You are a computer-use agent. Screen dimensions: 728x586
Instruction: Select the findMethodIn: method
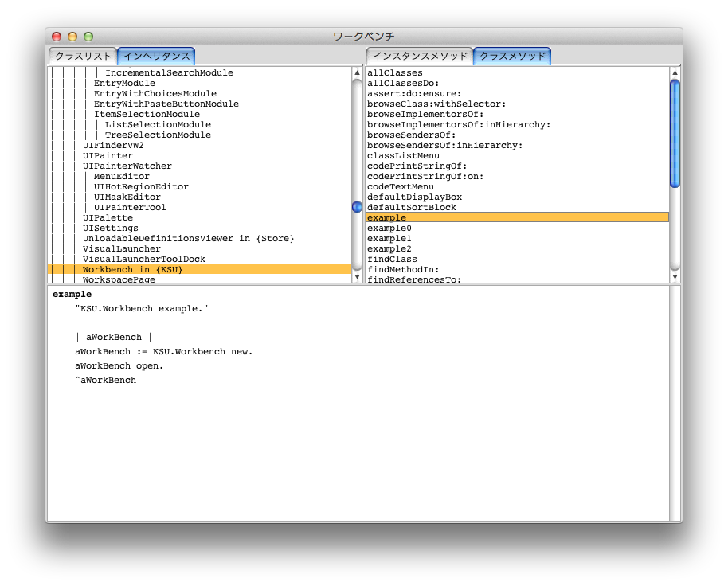click(403, 270)
